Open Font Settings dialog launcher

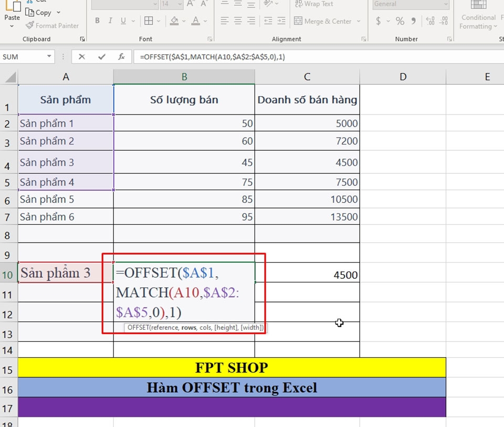[x=210, y=39]
